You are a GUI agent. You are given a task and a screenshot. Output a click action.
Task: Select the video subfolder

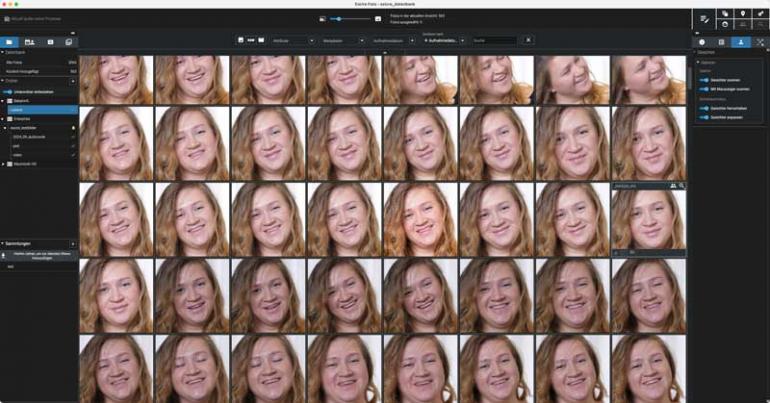tap(17, 155)
